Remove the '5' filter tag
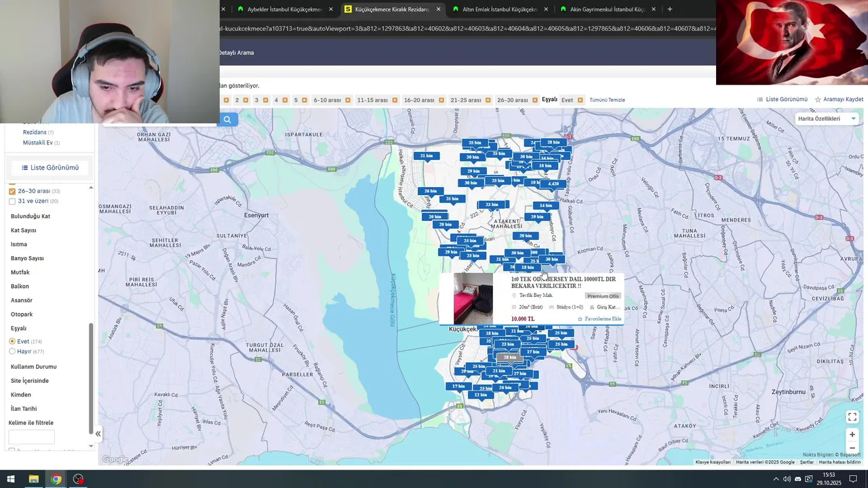 point(304,100)
